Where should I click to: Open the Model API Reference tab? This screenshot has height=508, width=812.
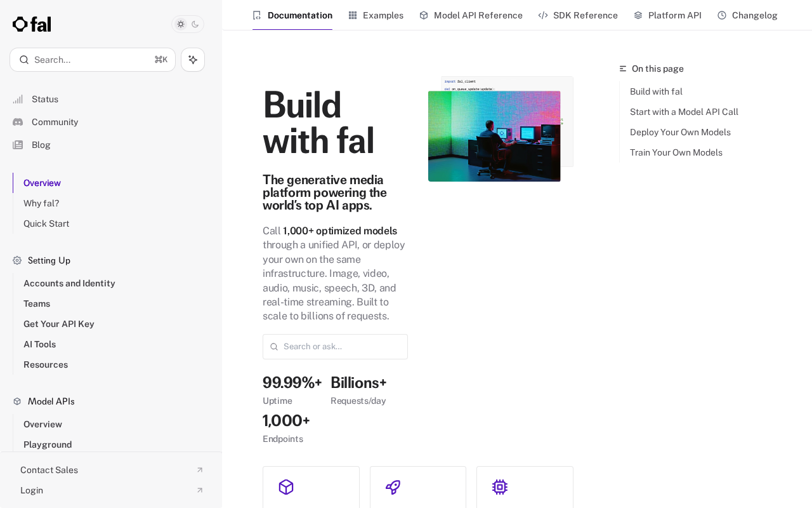pyautogui.click(x=471, y=15)
